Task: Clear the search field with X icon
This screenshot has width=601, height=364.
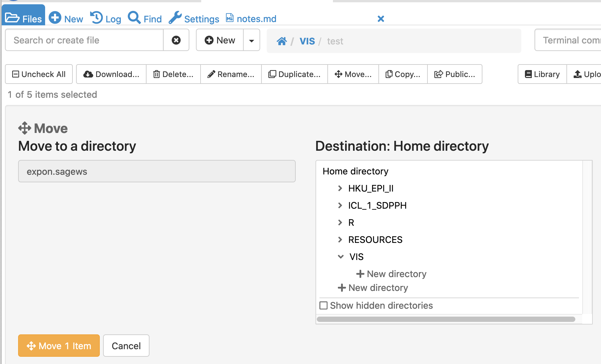Action: [176, 40]
